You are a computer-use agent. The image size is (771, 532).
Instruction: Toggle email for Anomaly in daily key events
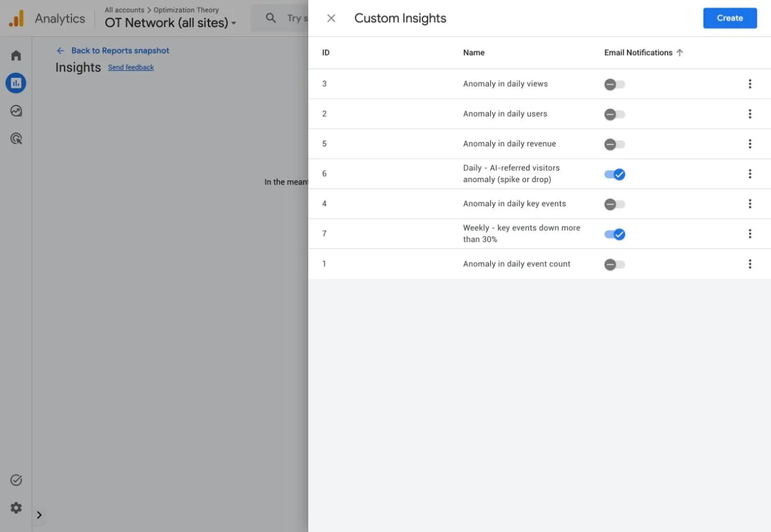tap(615, 204)
